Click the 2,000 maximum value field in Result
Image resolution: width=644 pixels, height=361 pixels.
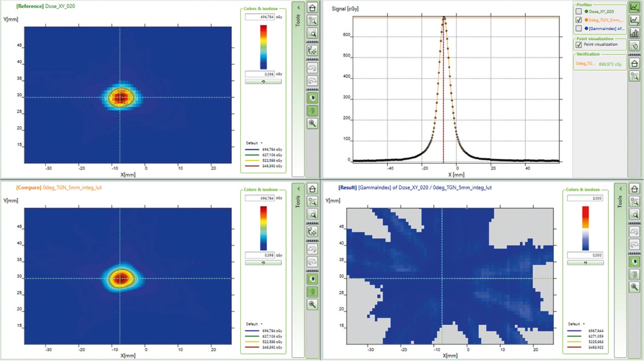[x=585, y=198]
